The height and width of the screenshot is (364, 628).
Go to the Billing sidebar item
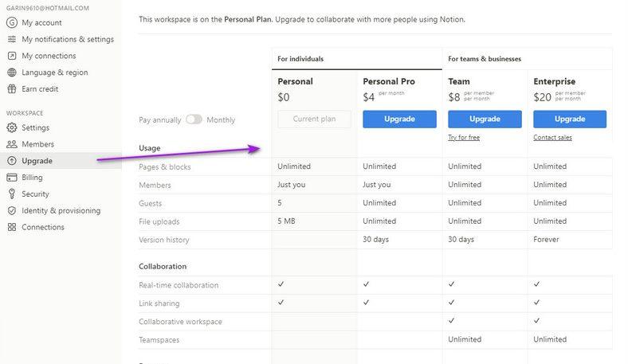[32, 178]
